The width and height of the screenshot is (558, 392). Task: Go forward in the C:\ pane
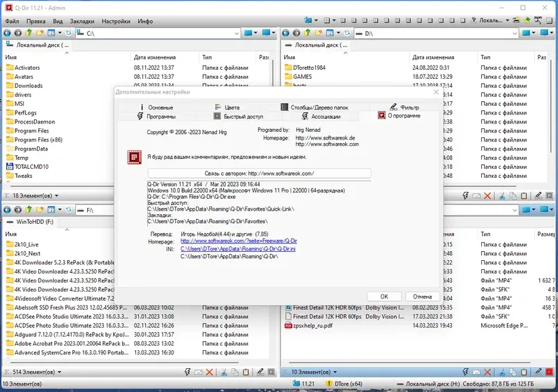(18, 33)
